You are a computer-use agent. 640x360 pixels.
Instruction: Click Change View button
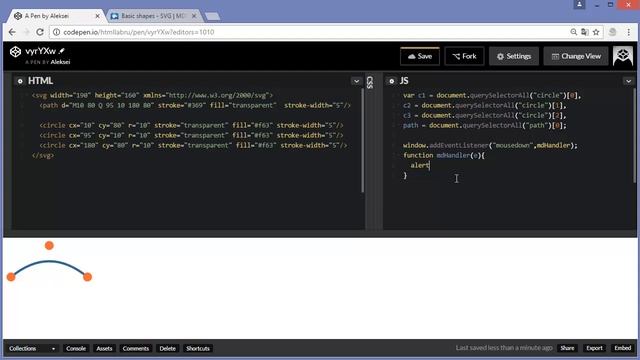[x=576, y=56]
